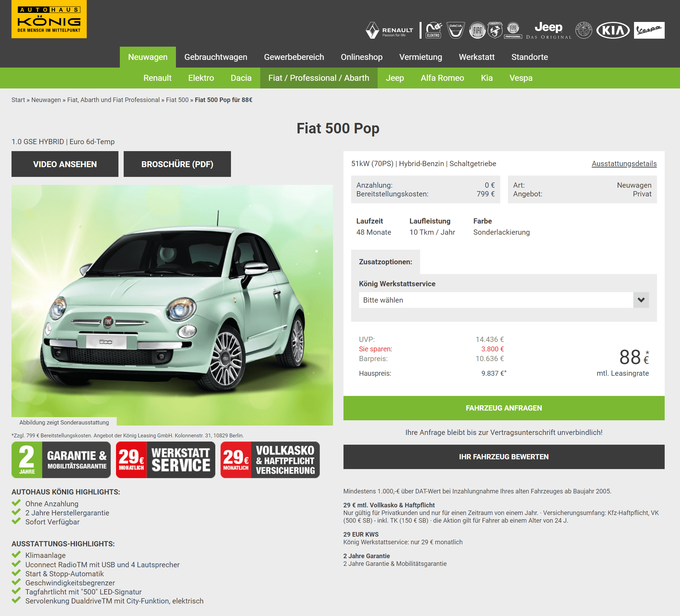
Task: Open the König Werkstattservice dropdown arrow
Action: pyautogui.click(x=641, y=300)
